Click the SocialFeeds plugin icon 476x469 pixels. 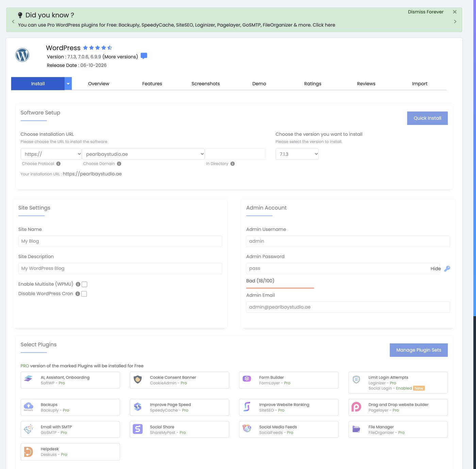247,428
